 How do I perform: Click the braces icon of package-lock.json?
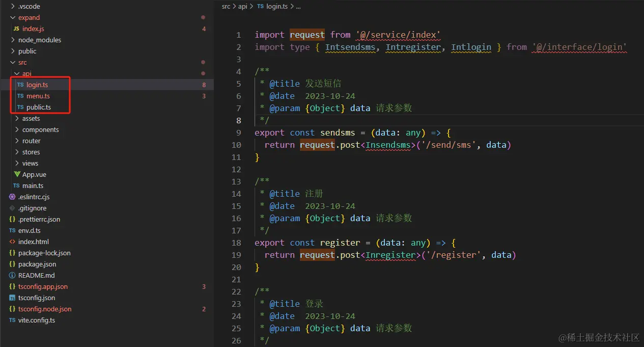click(x=12, y=253)
